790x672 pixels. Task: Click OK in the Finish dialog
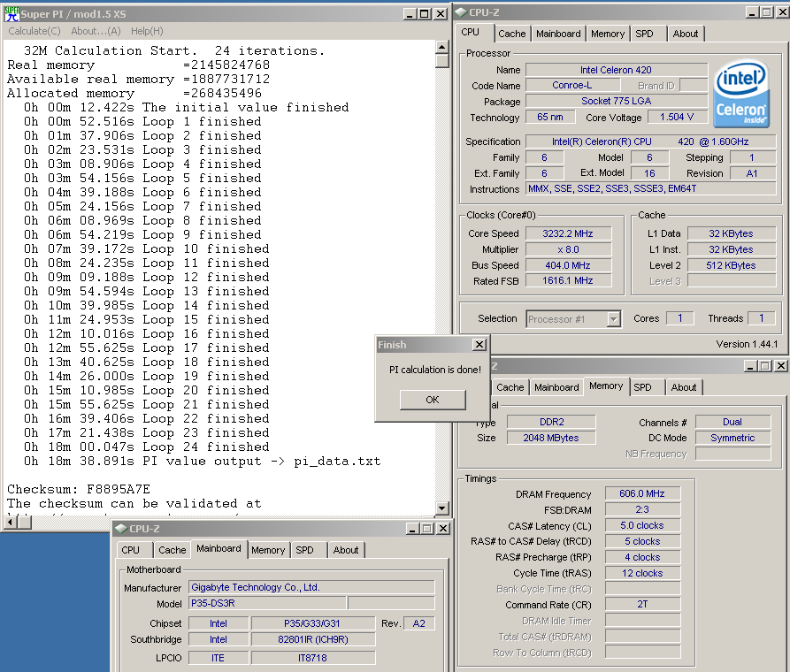pos(433,400)
